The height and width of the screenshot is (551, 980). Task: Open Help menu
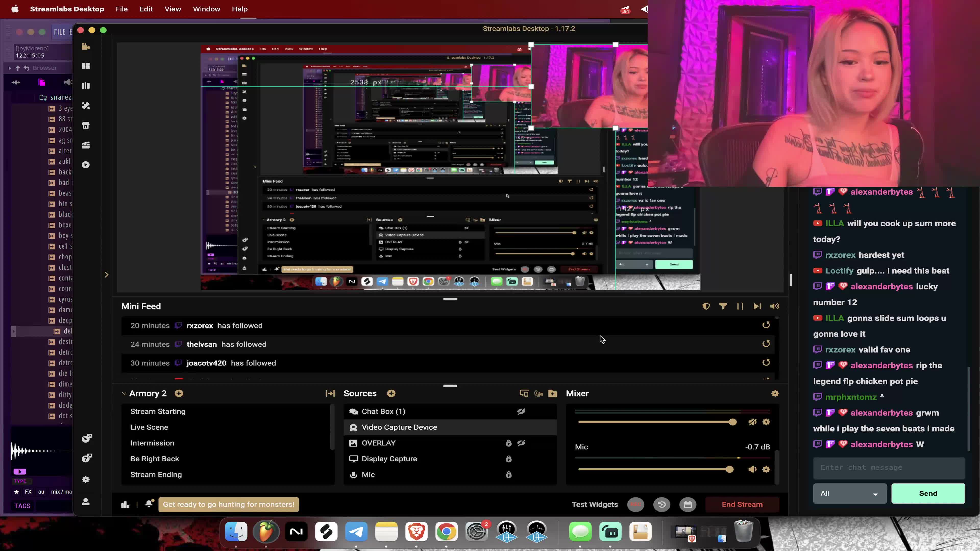pos(240,9)
